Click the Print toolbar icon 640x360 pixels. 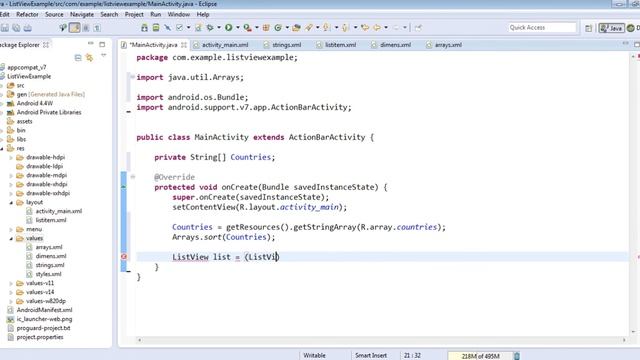point(28,28)
